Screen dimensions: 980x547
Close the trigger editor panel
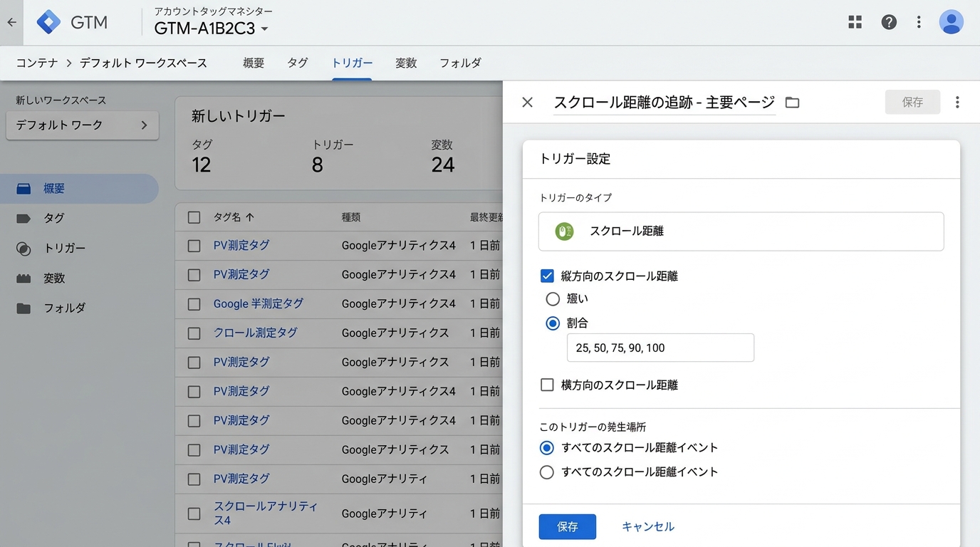[x=527, y=102]
